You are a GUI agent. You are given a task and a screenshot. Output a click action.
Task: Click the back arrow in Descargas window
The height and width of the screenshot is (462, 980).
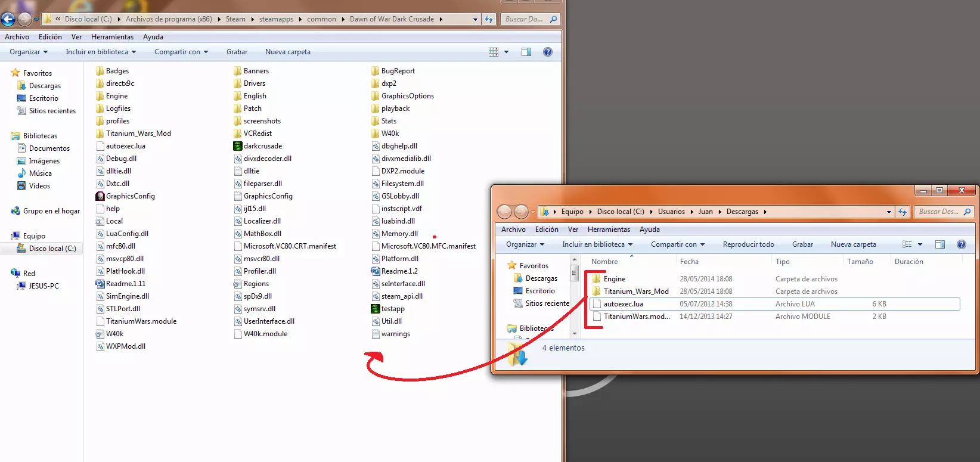504,212
